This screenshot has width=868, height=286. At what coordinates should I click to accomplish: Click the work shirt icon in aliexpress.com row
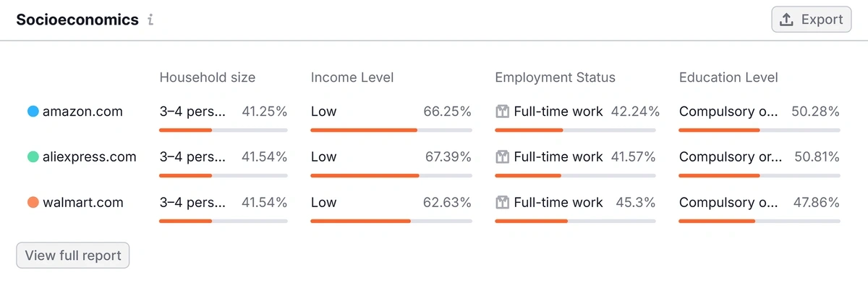[502, 156]
